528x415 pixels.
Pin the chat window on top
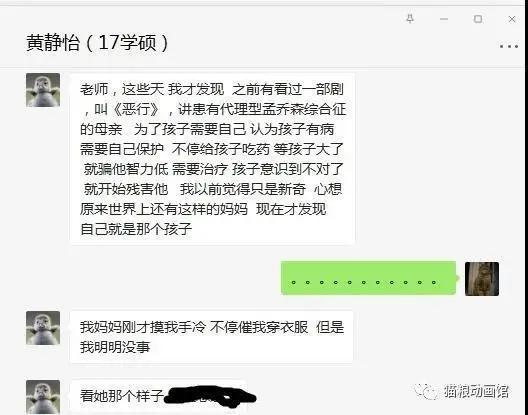tap(410, 19)
